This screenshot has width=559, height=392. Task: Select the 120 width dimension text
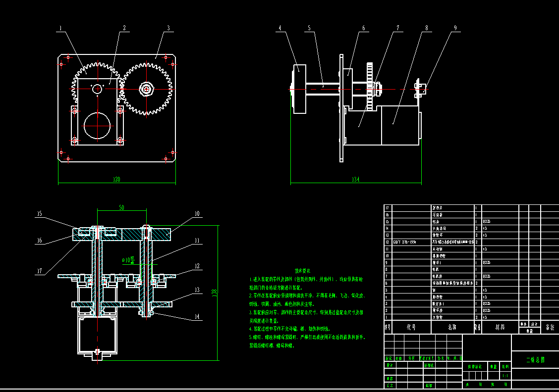coord(116,180)
